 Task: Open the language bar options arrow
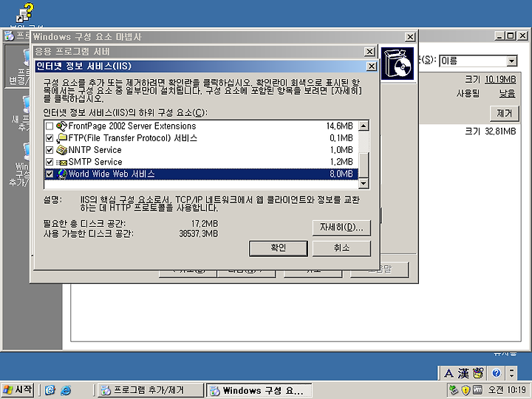pos(511,373)
